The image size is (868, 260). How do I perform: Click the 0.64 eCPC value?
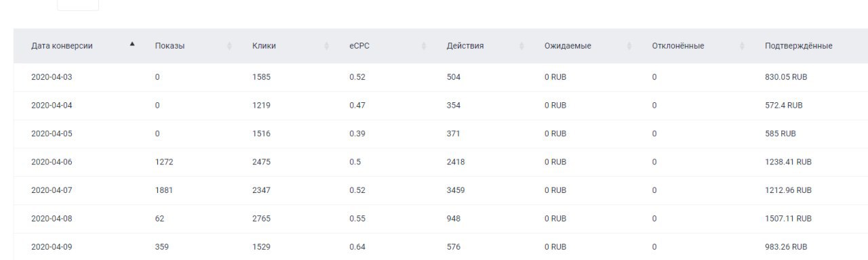(x=357, y=247)
